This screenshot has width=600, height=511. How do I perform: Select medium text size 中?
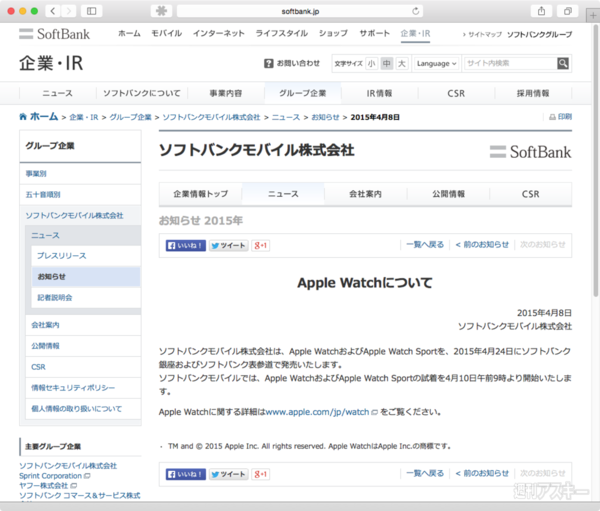387,63
